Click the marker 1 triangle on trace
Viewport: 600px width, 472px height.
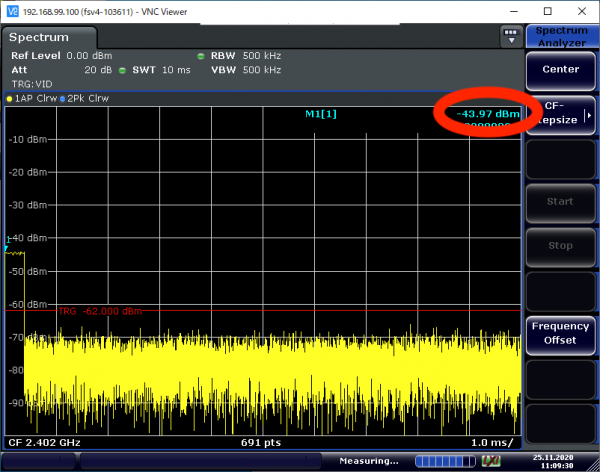[7, 248]
